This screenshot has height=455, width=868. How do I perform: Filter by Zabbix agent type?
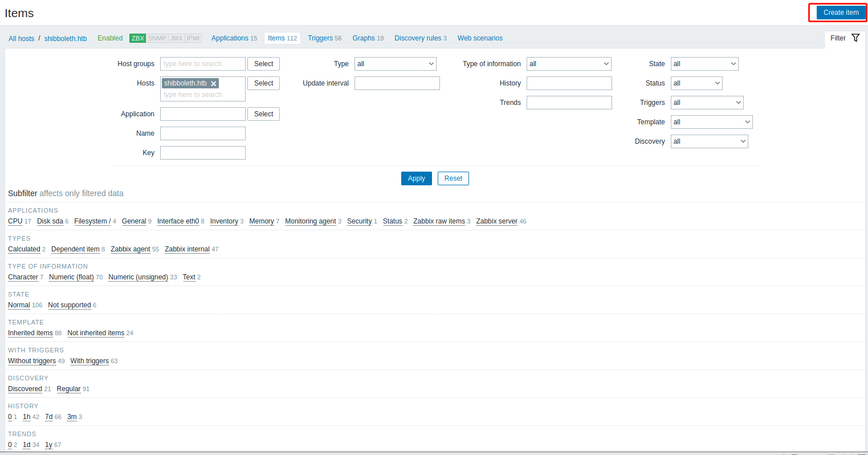(131, 249)
